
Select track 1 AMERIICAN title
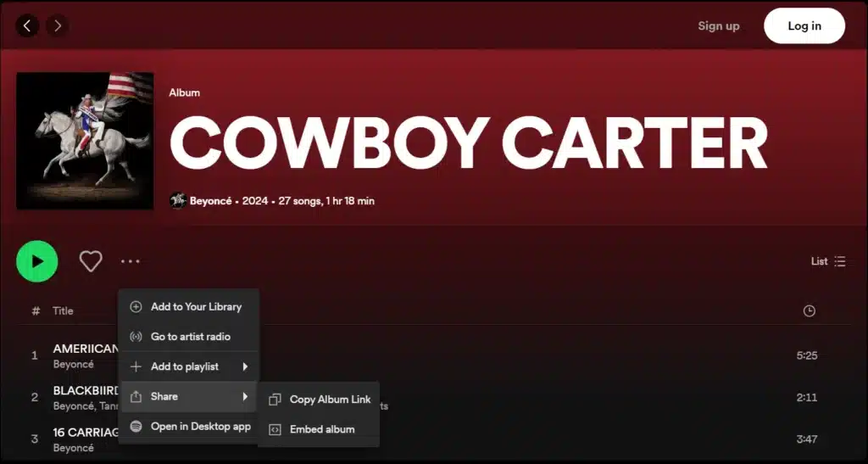click(86, 349)
